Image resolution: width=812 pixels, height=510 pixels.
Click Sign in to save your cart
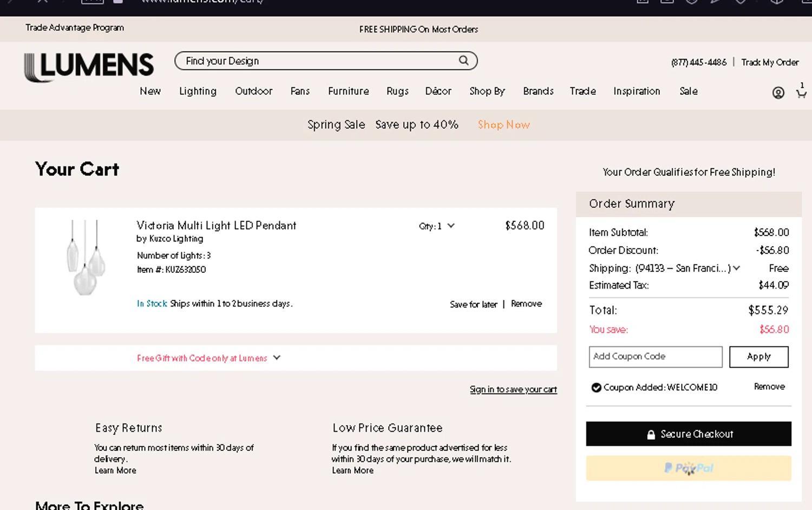pyautogui.click(x=513, y=389)
